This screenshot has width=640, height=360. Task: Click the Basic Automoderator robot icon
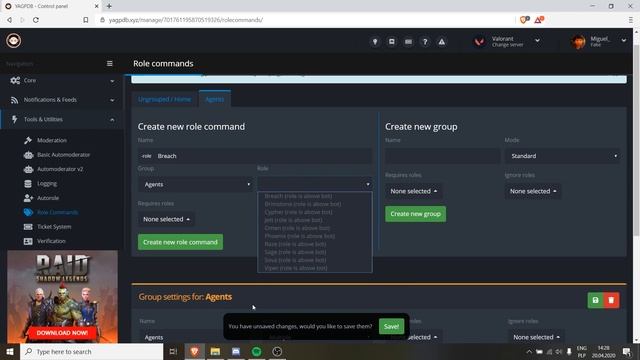click(x=28, y=155)
